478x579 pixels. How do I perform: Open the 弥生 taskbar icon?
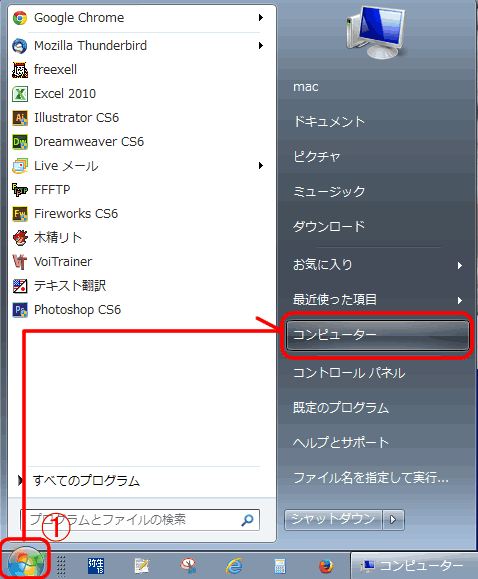click(x=96, y=566)
